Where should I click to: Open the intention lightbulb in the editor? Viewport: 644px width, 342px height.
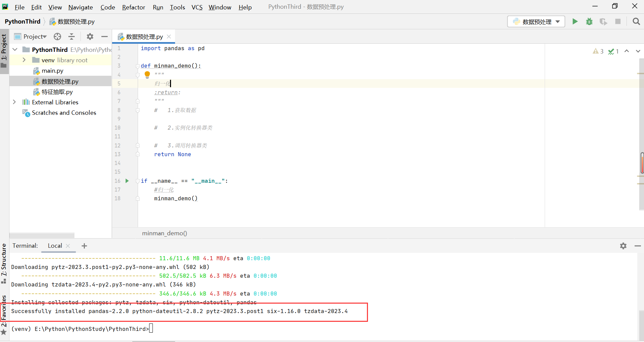[x=147, y=75]
